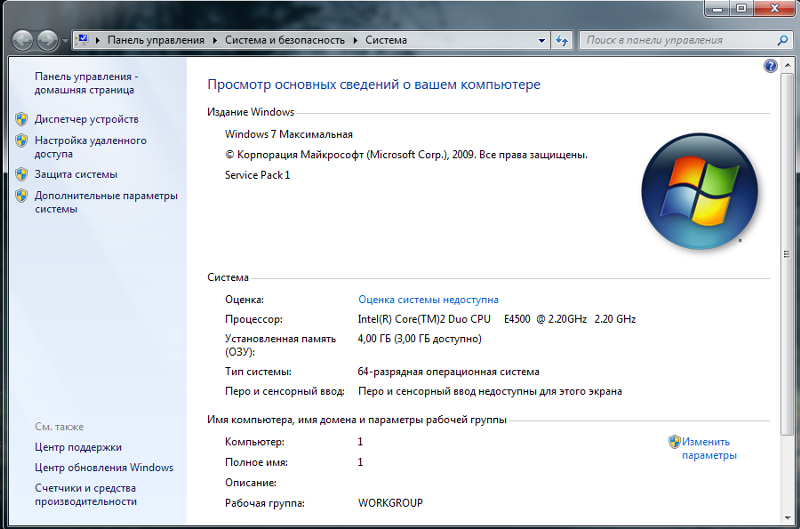Go back with the Back arrow button

pos(22,40)
